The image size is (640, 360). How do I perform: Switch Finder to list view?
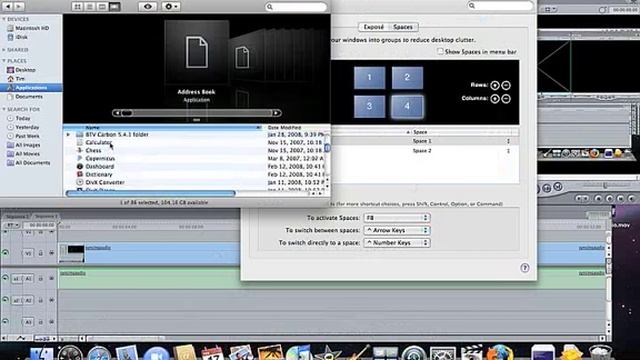tap(90, 7)
